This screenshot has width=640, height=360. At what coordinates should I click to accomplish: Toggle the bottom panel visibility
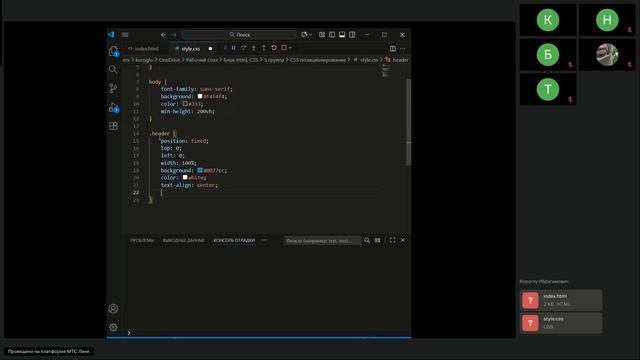coord(342,35)
